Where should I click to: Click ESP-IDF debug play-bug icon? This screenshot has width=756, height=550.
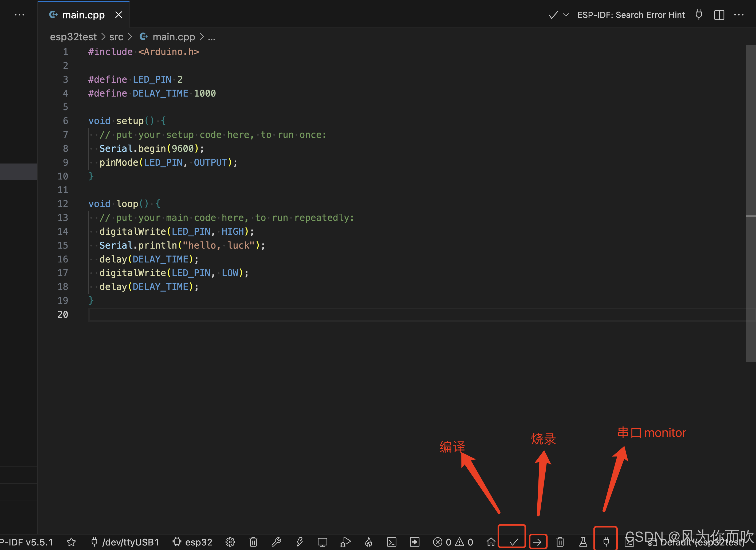(x=345, y=542)
